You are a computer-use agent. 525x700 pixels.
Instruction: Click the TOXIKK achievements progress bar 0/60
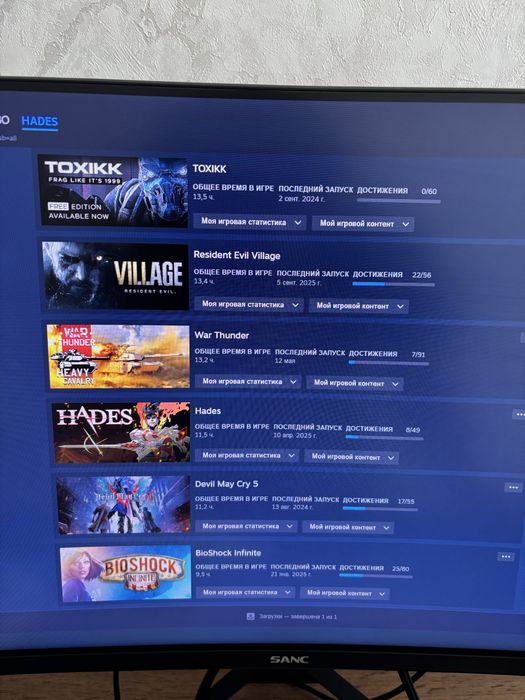[399, 201]
